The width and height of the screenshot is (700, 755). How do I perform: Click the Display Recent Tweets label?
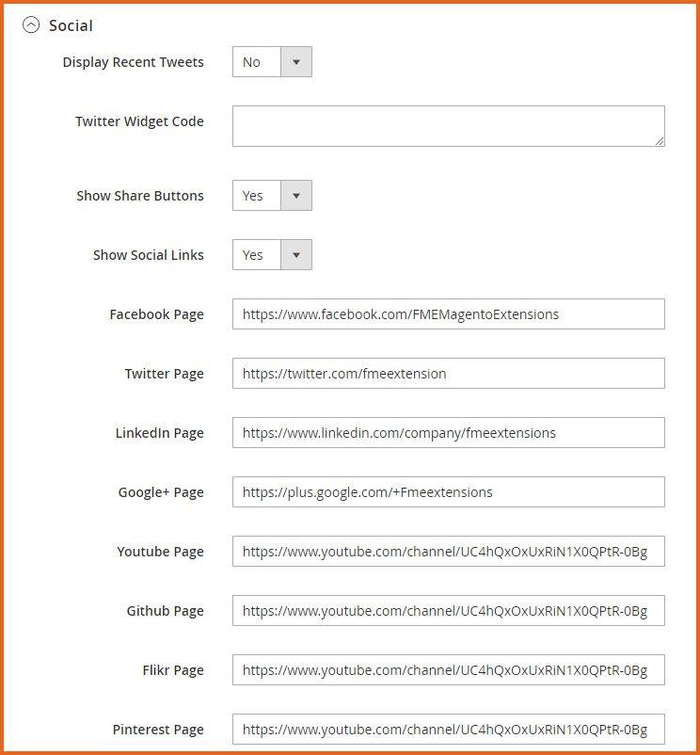pyautogui.click(x=133, y=62)
